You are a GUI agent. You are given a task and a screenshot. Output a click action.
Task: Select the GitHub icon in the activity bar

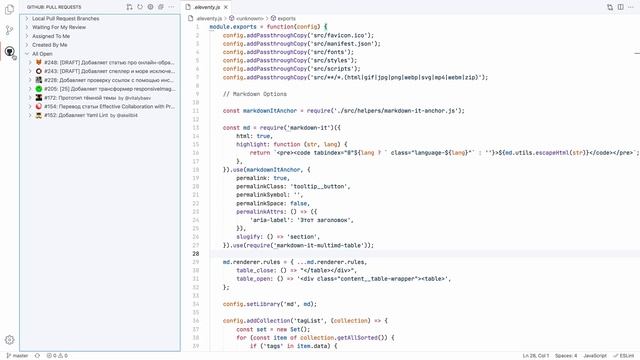coord(9,51)
